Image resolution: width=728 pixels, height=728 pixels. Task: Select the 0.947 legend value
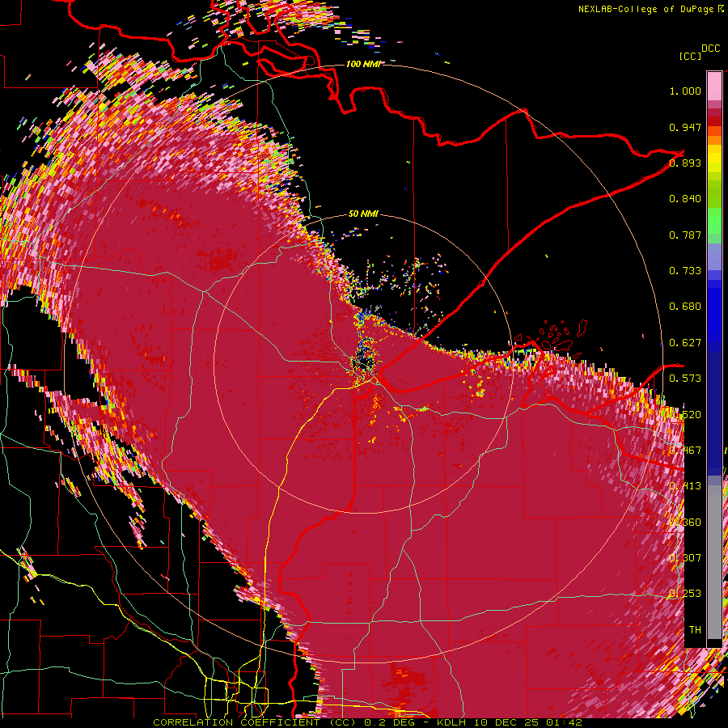pos(685,127)
